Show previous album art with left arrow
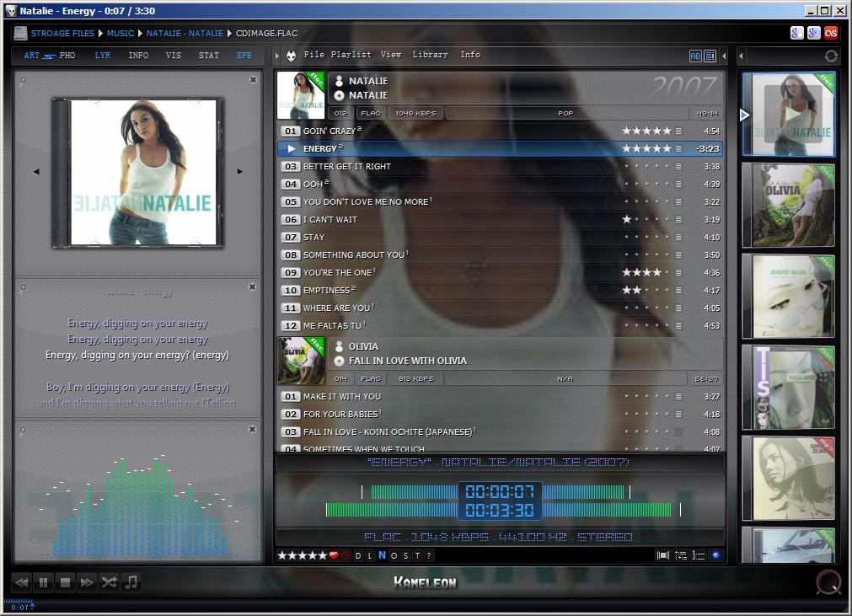The image size is (852, 616). coord(36,172)
